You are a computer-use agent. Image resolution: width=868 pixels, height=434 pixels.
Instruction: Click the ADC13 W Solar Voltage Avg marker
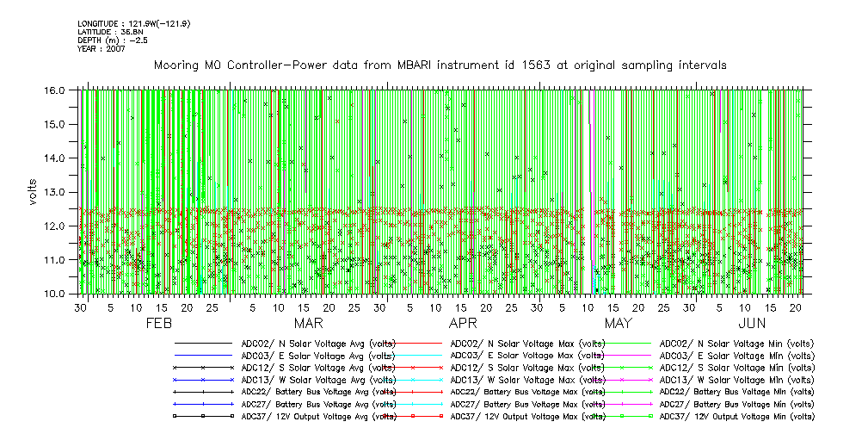point(203,380)
